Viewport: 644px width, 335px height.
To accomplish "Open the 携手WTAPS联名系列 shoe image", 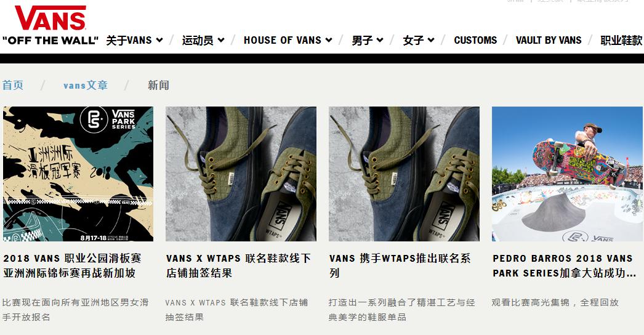I will [404, 174].
